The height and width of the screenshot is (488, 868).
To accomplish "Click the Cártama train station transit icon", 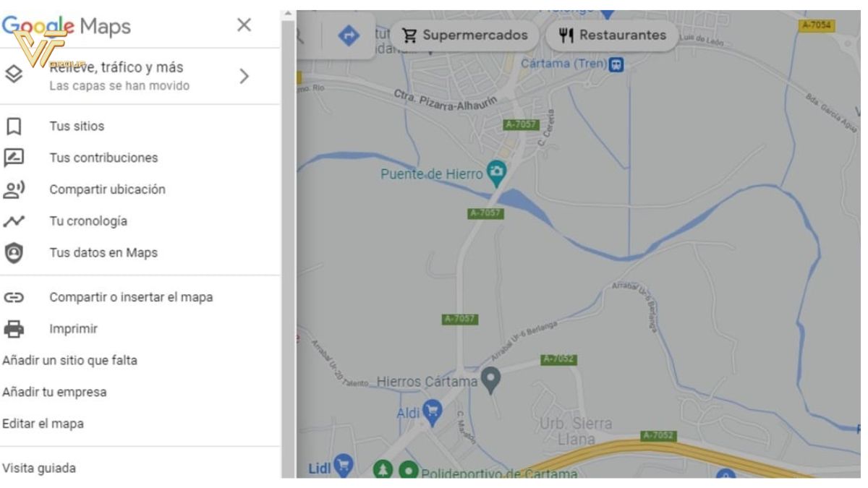I will (615, 64).
